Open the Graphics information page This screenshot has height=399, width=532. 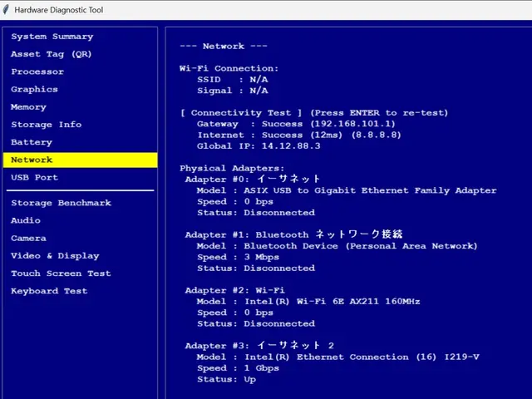[34, 89]
